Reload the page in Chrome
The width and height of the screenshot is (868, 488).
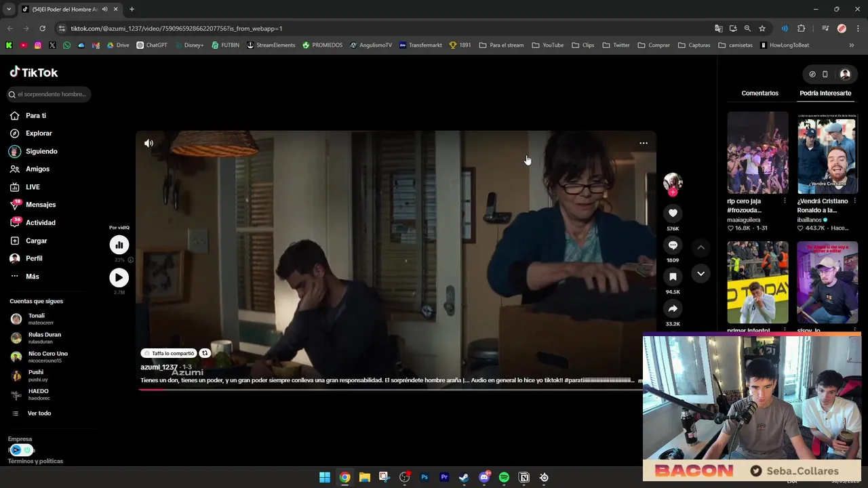tap(42, 28)
